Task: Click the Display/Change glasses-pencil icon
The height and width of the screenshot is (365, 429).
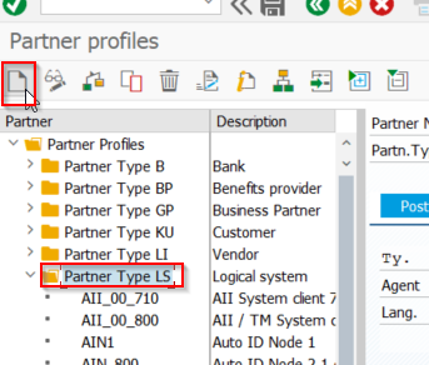Action: [55, 80]
